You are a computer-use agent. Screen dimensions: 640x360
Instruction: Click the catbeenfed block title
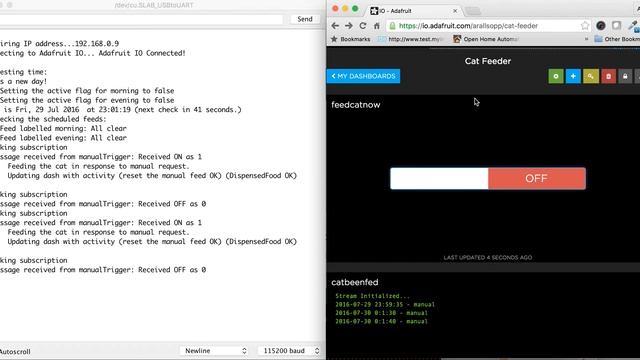pyautogui.click(x=355, y=282)
